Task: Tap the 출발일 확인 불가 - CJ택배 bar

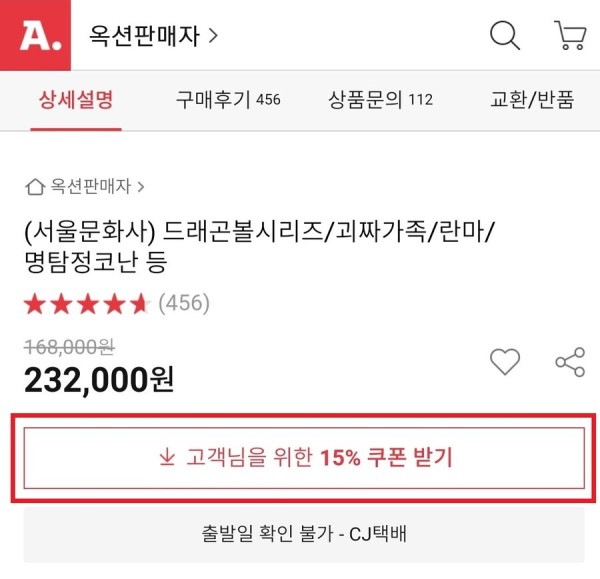Action: pyautogui.click(x=304, y=534)
